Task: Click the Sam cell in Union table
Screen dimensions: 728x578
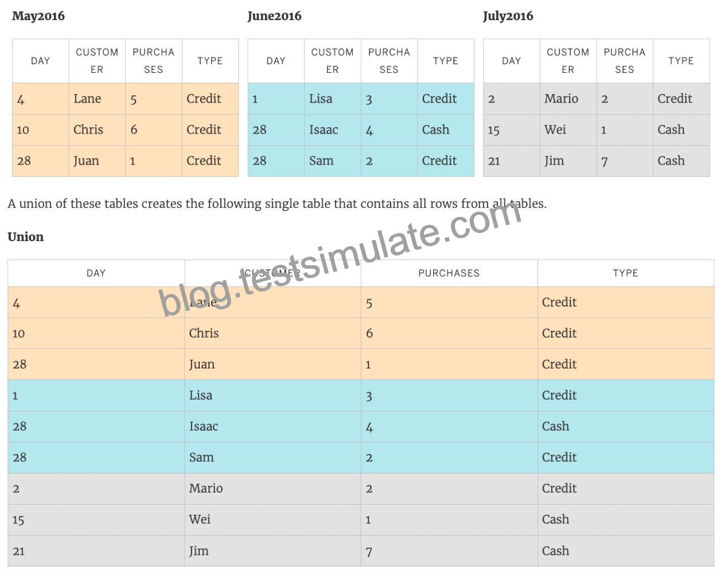Action: pos(272,457)
